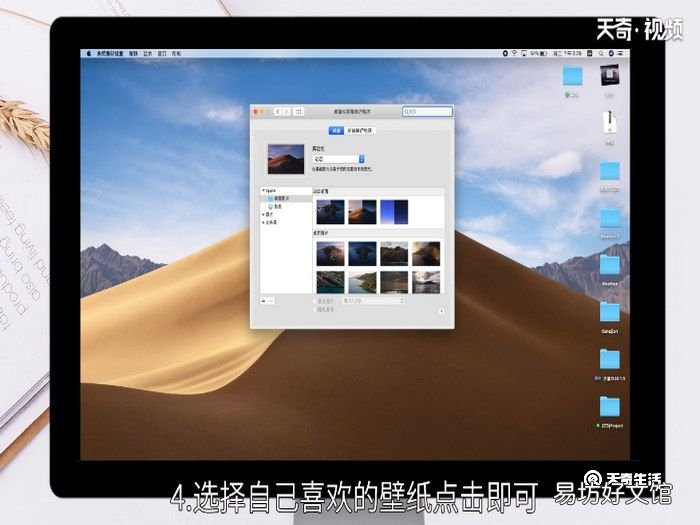Open the 系统偏好设置 application menu
Screen dimensions: 700x525
[x=110, y=53]
